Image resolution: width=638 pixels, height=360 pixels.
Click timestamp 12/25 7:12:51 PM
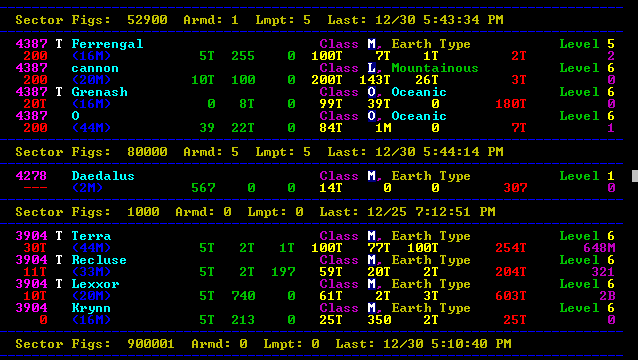431,212
